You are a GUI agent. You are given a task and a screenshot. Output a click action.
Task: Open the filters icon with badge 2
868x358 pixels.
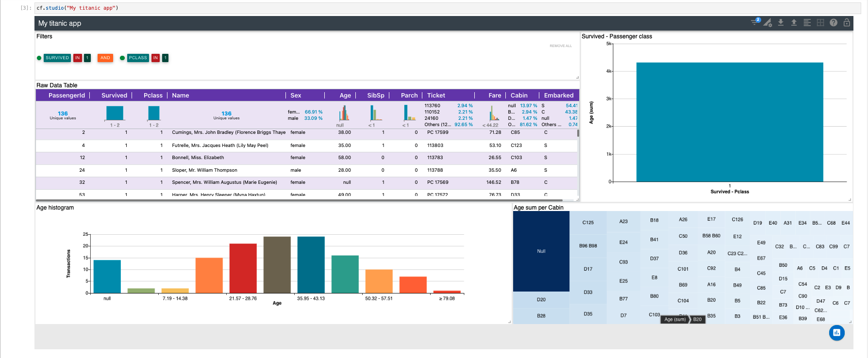pos(755,22)
